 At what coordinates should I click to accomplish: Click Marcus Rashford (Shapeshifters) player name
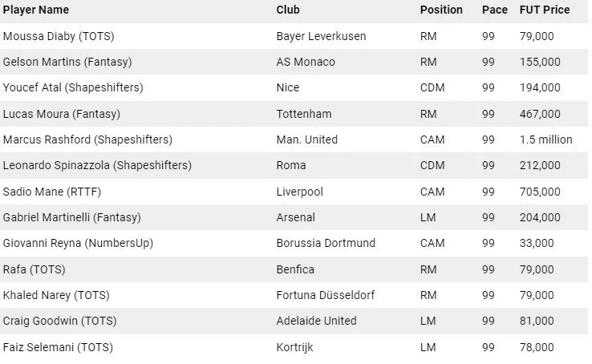pyautogui.click(x=87, y=140)
